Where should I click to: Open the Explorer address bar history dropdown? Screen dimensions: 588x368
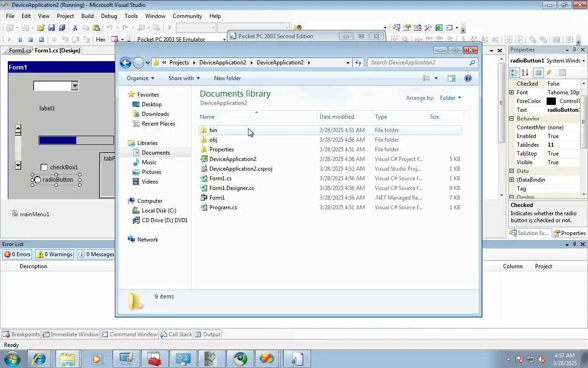click(348, 63)
